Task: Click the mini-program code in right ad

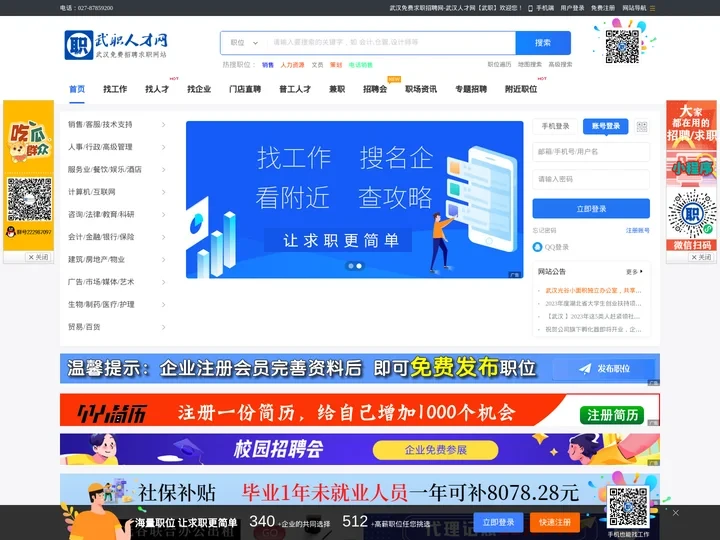Action: coord(692,214)
